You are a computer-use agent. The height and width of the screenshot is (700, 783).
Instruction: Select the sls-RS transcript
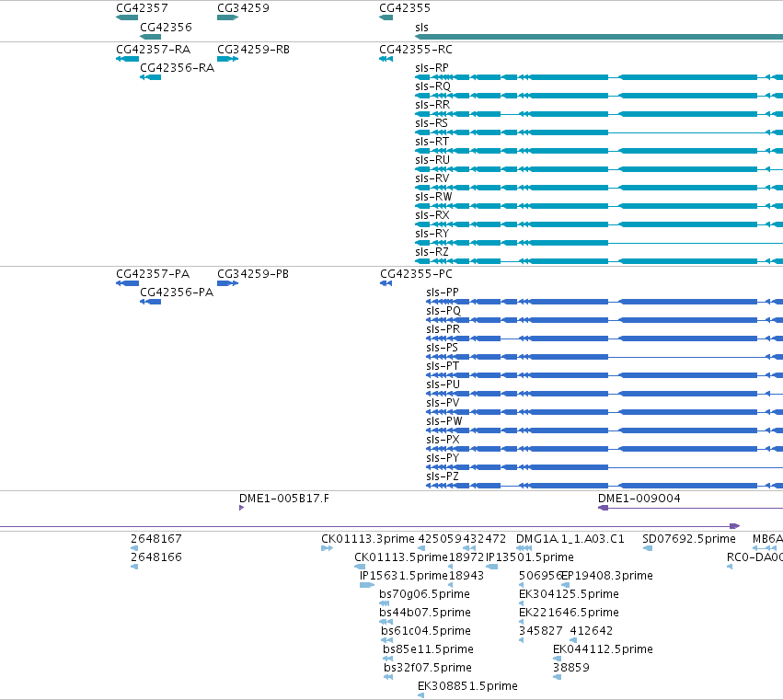click(x=599, y=132)
